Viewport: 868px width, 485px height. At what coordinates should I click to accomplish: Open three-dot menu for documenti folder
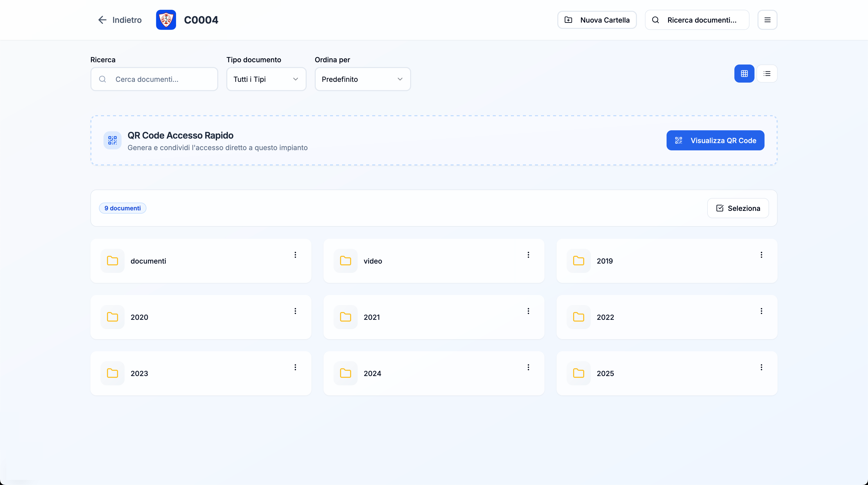tap(295, 255)
